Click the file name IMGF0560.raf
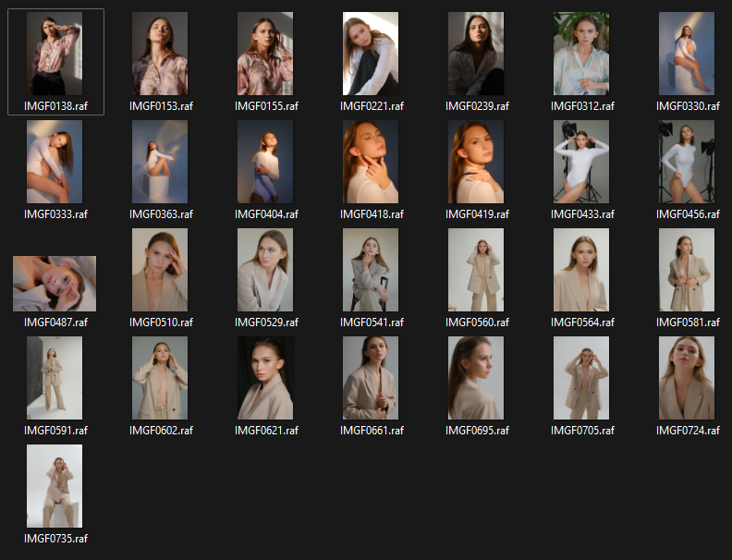 (477, 323)
